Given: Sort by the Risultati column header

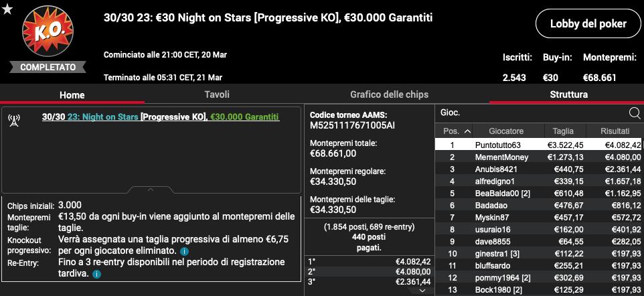Looking at the screenshot, I should [x=615, y=131].
